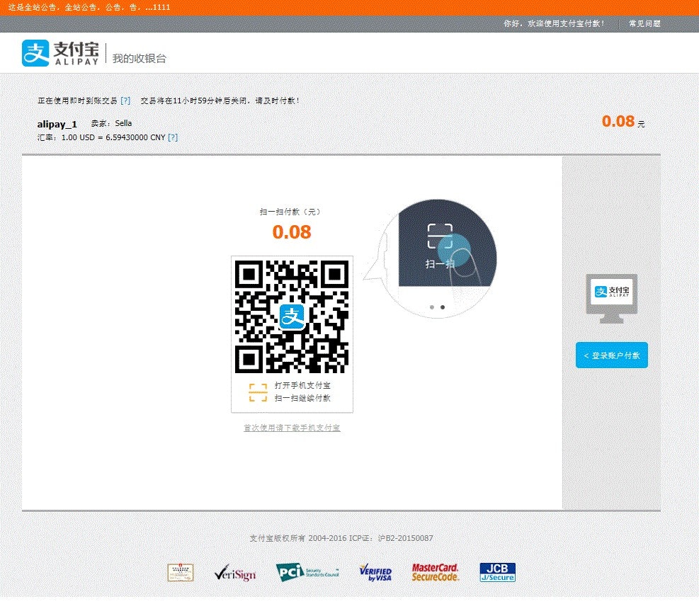Click the 支付宝版权所有 copyright line
699x616 pixels.
341,538
